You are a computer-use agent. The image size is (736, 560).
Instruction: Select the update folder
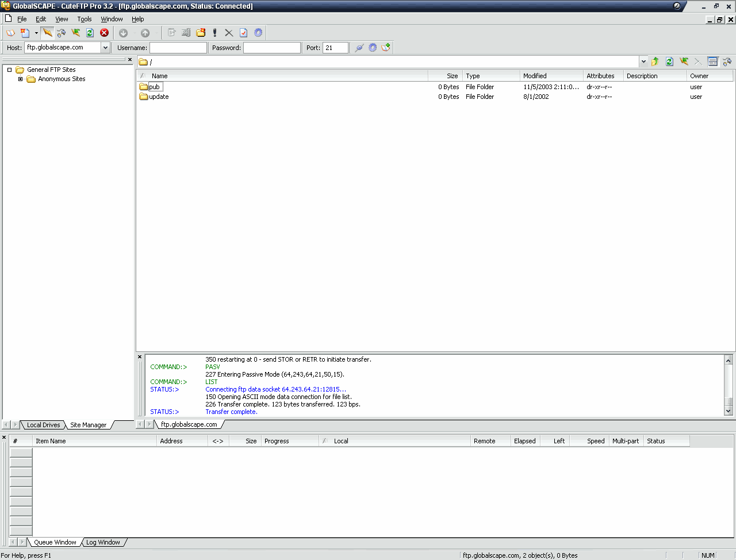(154, 97)
